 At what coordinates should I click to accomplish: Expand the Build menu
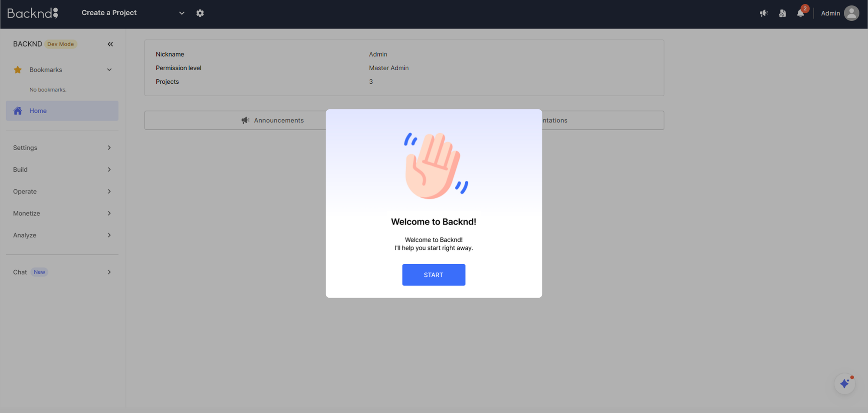click(x=62, y=170)
